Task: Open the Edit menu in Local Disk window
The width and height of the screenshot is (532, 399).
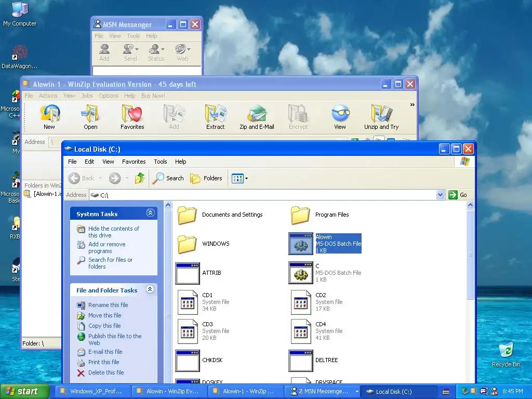Action: point(89,162)
